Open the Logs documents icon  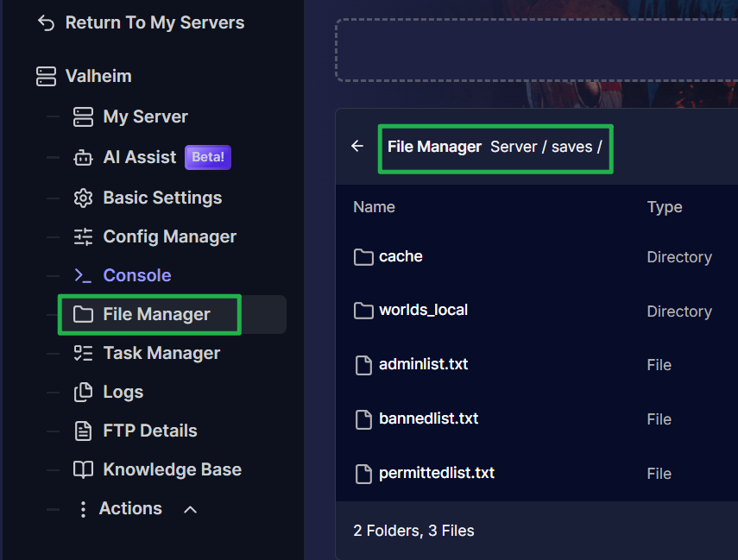pyautogui.click(x=84, y=392)
